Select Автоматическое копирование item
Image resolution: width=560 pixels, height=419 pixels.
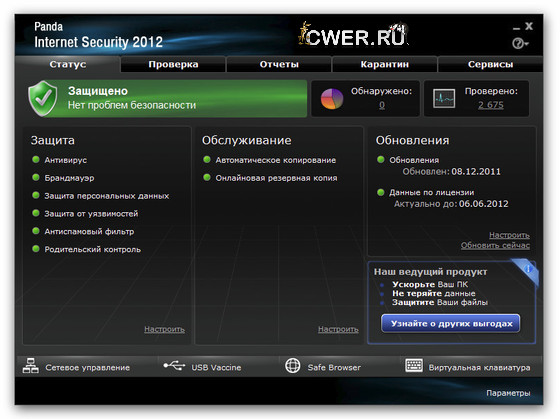pyautogui.click(x=276, y=160)
